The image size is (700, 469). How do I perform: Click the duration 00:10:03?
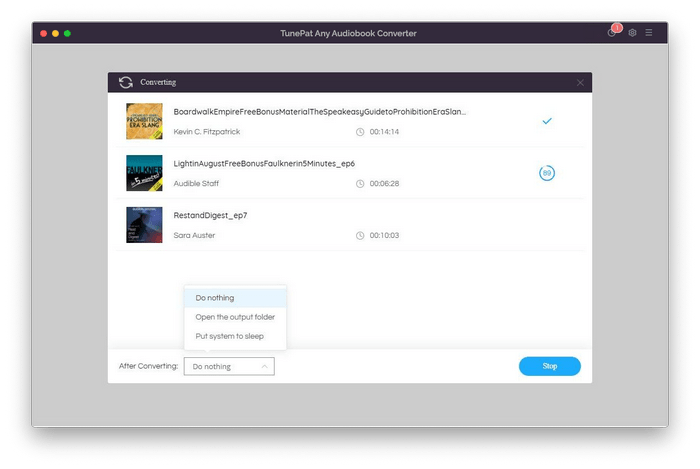(384, 236)
